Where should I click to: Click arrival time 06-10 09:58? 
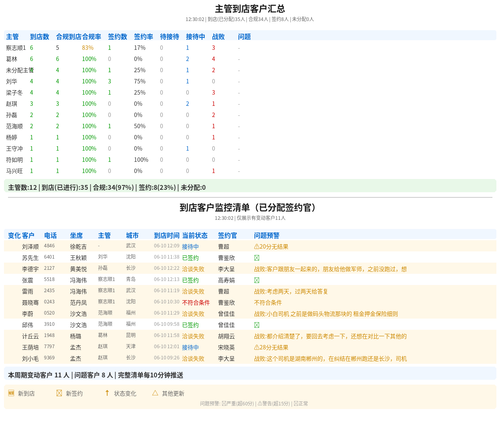[x=167, y=324]
